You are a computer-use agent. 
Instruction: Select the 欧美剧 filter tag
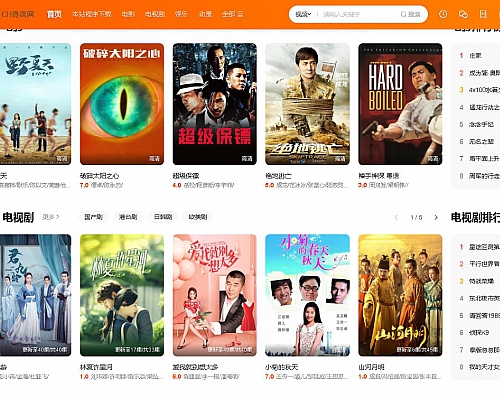[x=198, y=217]
